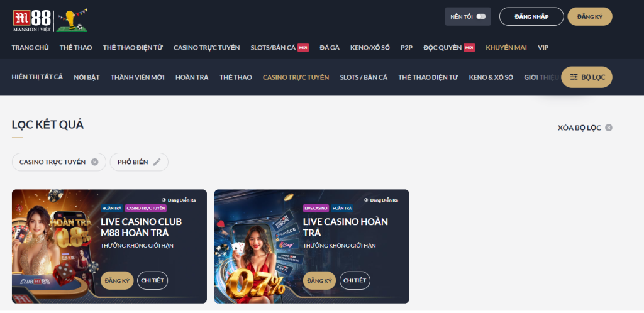
Task: Click Đang Diễn Ra status on second card
Action: point(381,200)
